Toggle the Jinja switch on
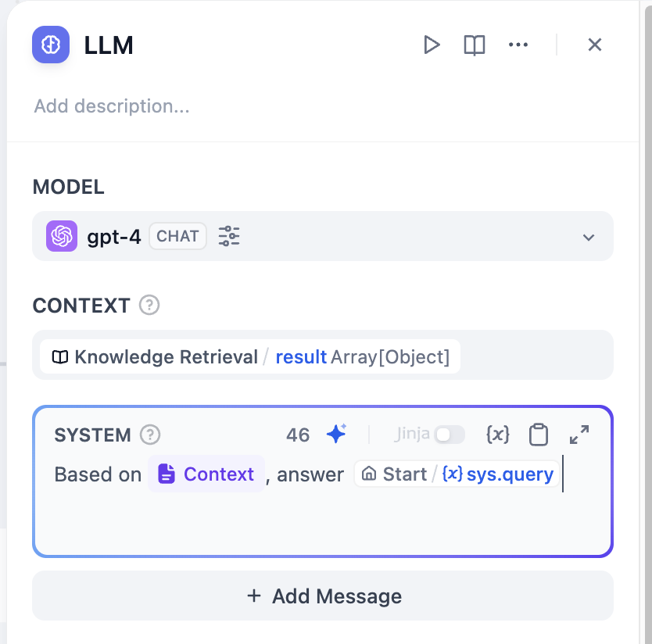652x644 pixels. pos(450,435)
